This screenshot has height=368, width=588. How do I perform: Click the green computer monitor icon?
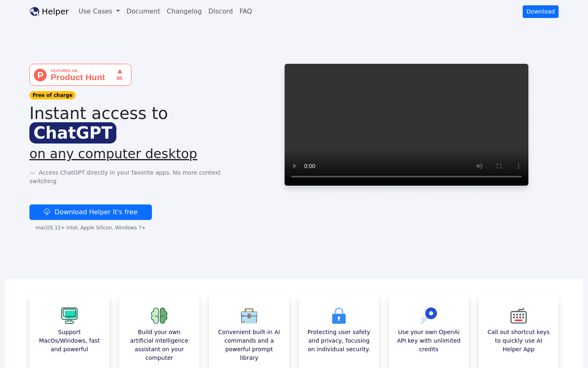(x=69, y=315)
